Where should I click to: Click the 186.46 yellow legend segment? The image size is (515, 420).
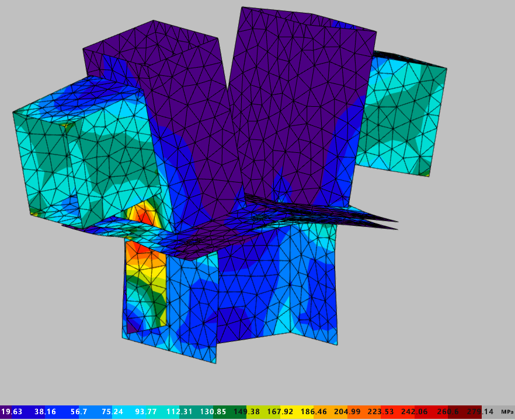click(314, 412)
